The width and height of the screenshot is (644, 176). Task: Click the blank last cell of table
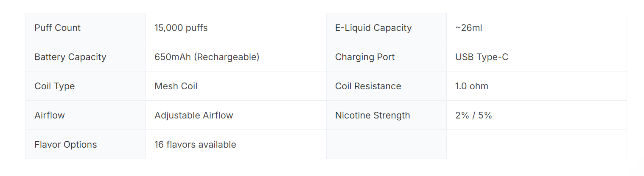point(537,144)
